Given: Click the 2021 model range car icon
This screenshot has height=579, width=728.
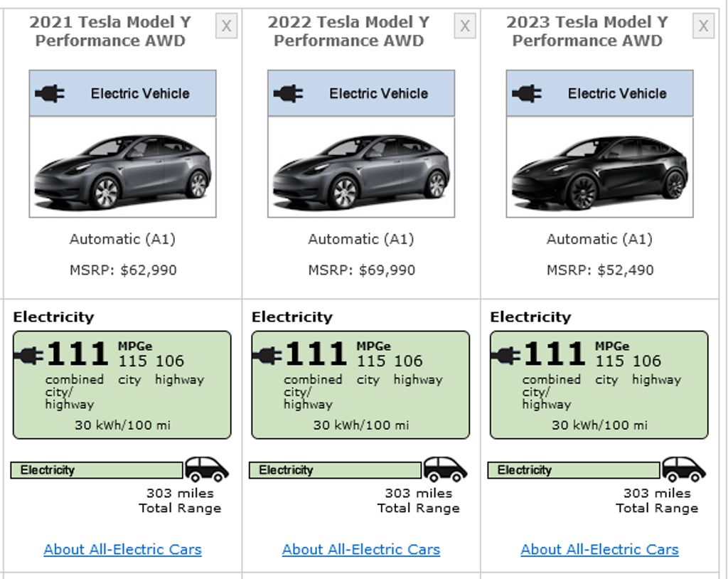Looking at the screenshot, I should [x=207, y=469].
